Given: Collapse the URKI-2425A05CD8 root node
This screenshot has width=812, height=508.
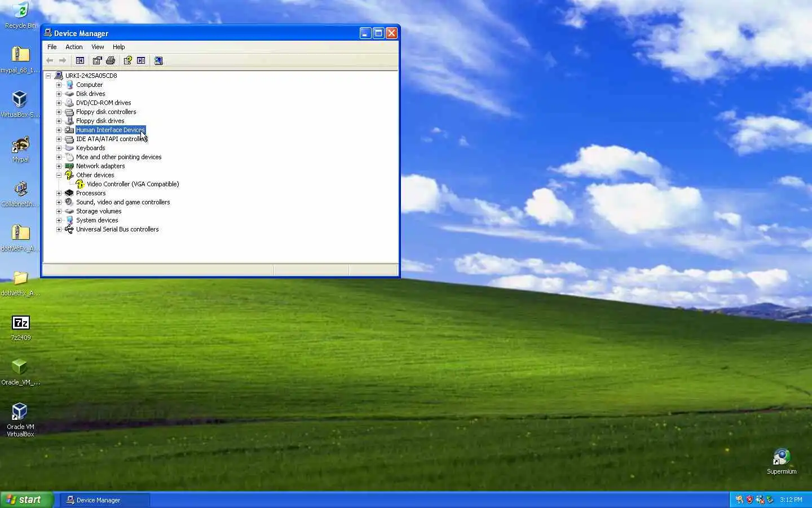Looking at the screenshot, I should (x=48, y=76).
